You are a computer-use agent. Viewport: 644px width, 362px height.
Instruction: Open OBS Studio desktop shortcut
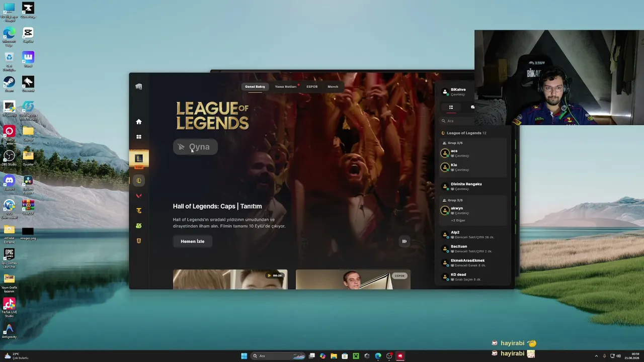click(x=9, y=157)
